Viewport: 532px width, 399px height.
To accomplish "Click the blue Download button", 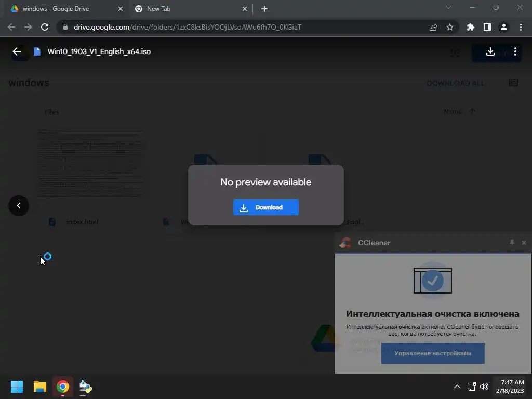I will point(265,207).
